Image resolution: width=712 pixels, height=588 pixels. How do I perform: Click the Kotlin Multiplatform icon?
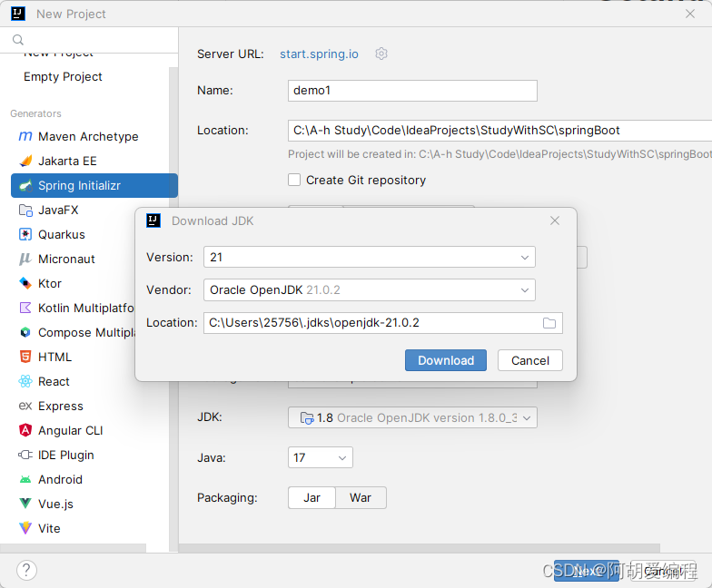point(25,309)
